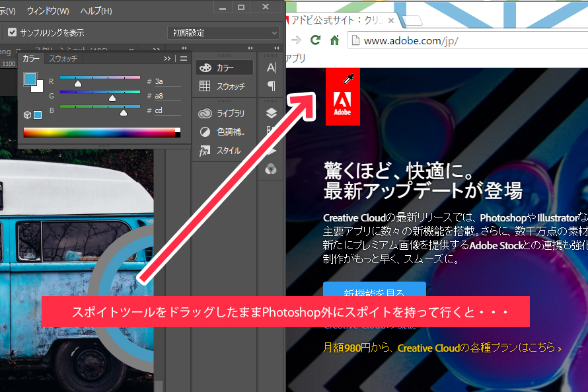This screenshot has height=392, width=588.
Task: Select the カラー tab in color panel
Action: pos(31,59)
